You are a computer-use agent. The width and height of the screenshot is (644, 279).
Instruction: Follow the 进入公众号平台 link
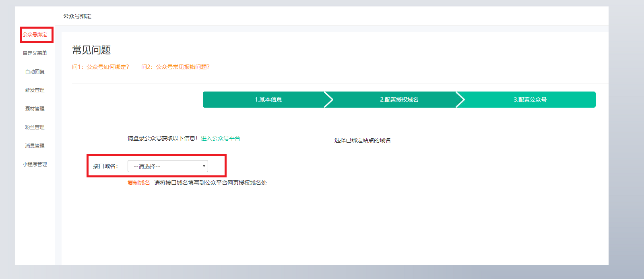tap(221, 138)
